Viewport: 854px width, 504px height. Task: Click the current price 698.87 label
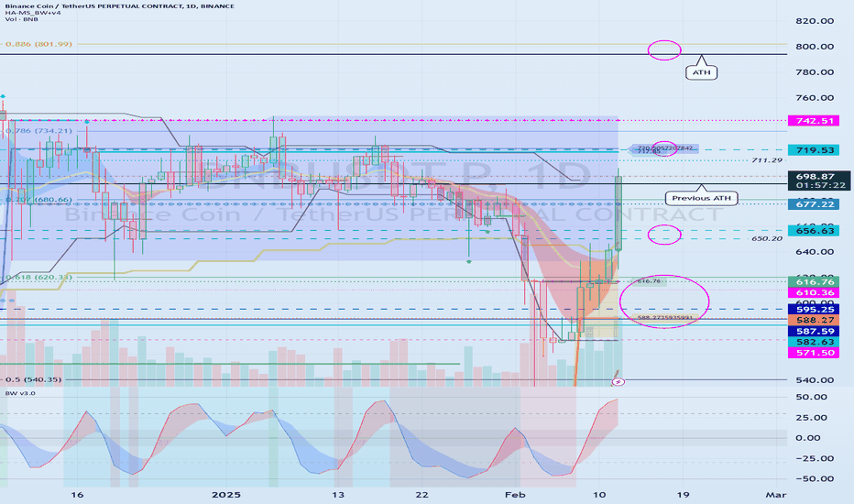(815, 177)
